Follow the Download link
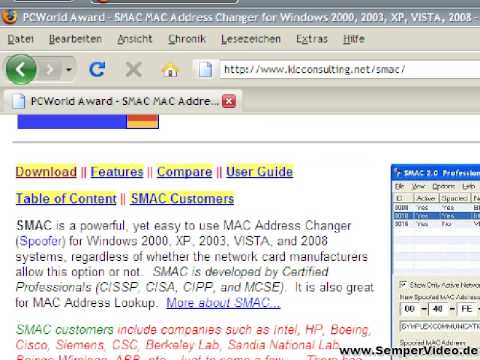The height and width of the screenshot is (360, 480). (46, 172)
